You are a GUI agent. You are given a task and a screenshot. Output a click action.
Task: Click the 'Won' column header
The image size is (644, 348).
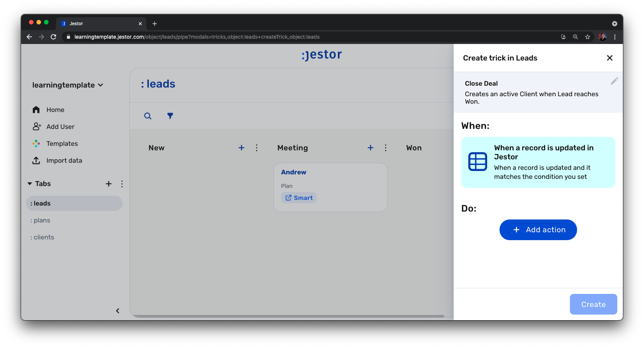414,148
